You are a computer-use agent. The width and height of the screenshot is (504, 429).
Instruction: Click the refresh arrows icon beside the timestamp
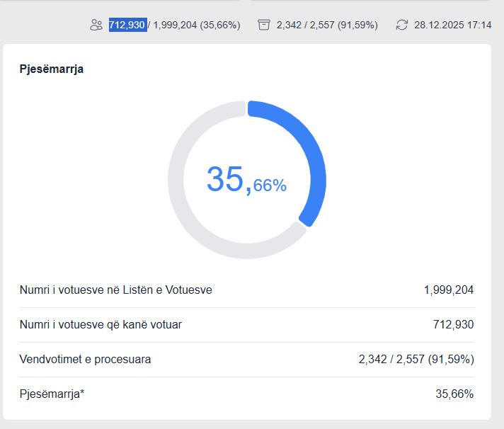[402, 25]
